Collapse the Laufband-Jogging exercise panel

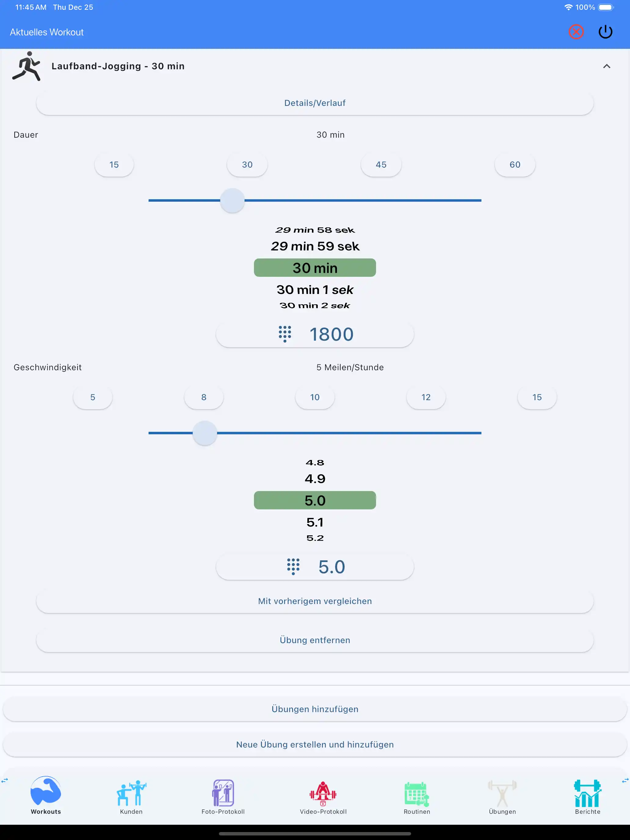point(606,67)
